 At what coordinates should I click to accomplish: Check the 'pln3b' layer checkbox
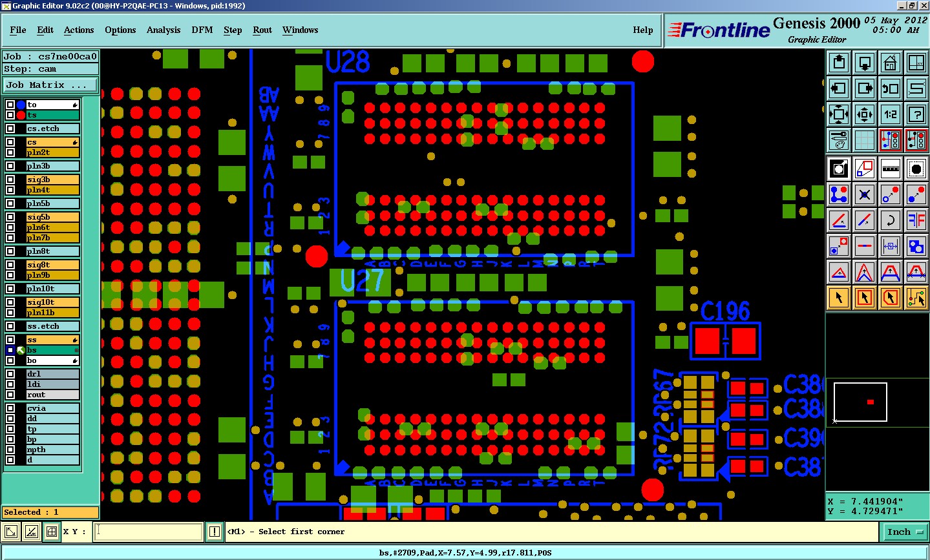10,166
